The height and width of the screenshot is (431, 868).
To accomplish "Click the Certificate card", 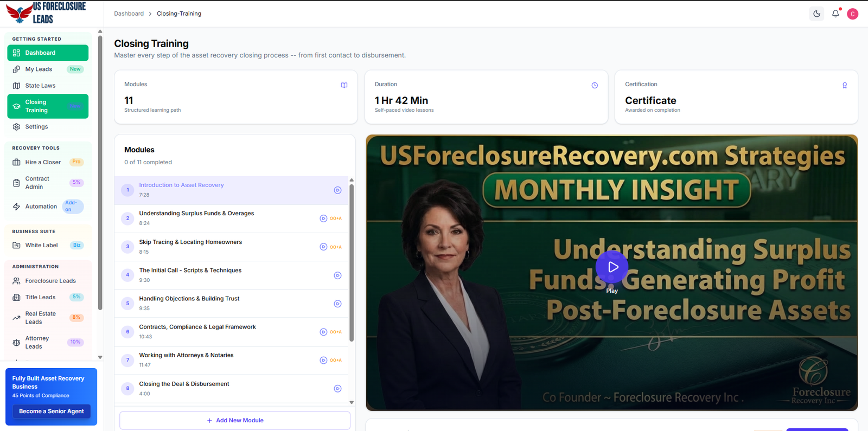I will coord(736,97).
